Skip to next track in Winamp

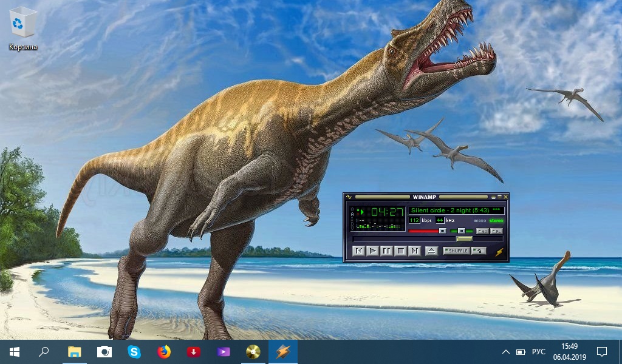[x=414, y=251]
